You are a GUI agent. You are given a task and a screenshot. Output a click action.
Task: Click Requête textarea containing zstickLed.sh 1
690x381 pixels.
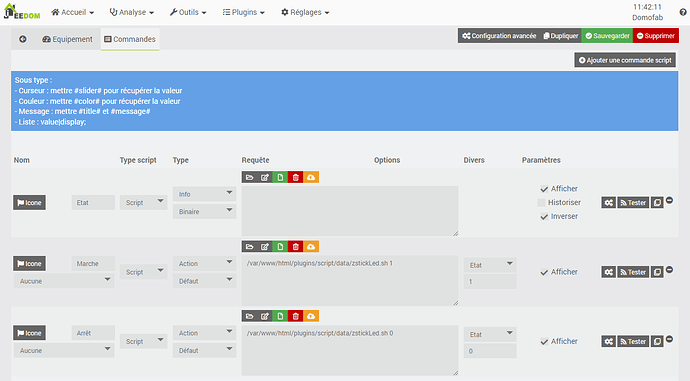point(350,281)
